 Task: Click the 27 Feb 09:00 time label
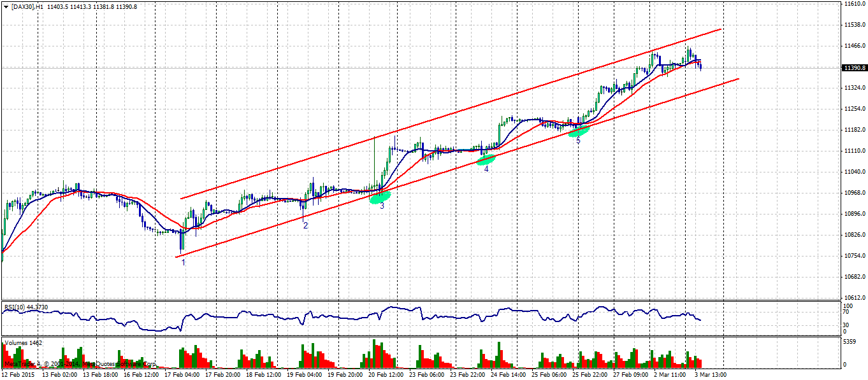[630, 376]
